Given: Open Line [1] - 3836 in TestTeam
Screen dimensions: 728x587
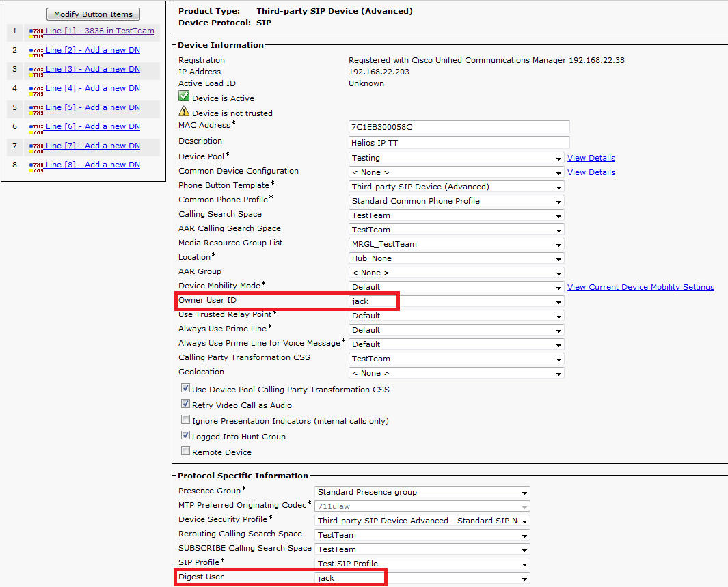Looking at the screenshot, I should 100,31.
